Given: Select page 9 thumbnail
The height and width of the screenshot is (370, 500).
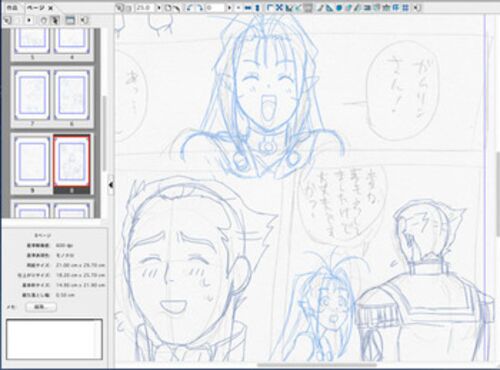Looking at the screenshot, I should click(x=32, y=162).
